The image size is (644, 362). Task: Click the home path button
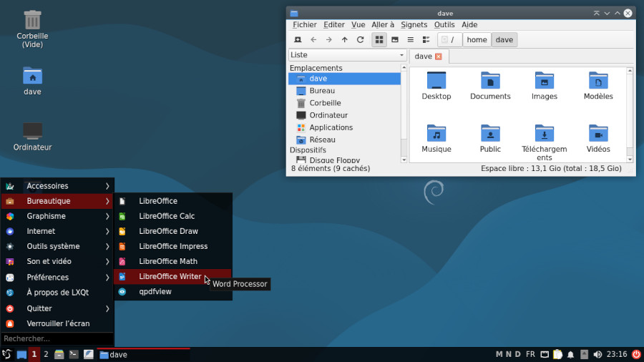coord(477,40)
